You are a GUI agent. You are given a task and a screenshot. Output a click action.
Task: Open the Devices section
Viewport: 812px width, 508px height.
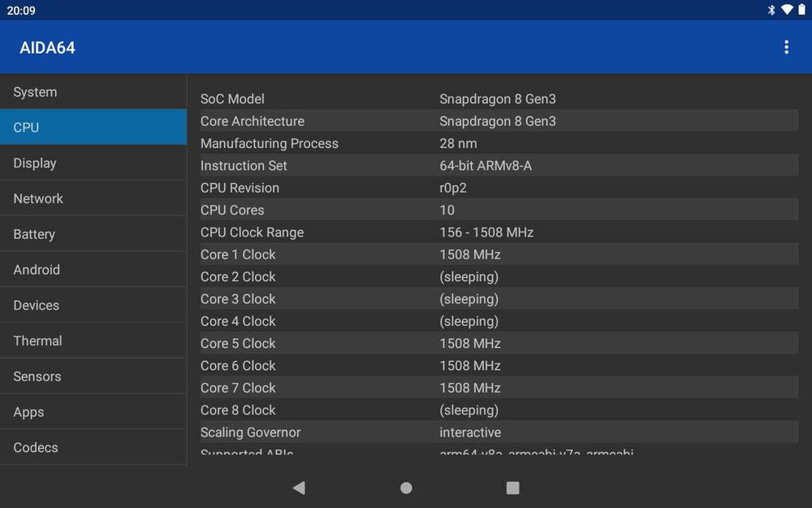coord(93,306)
